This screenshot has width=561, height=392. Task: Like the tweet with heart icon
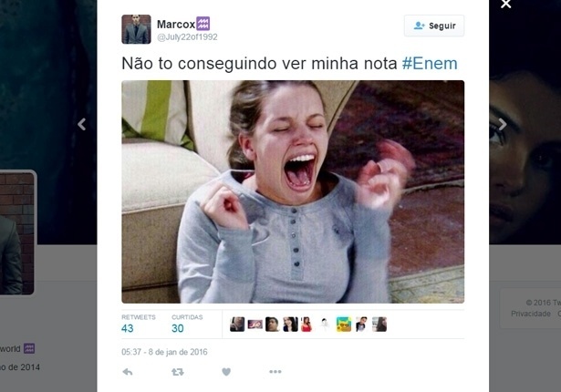coord(226,372)
